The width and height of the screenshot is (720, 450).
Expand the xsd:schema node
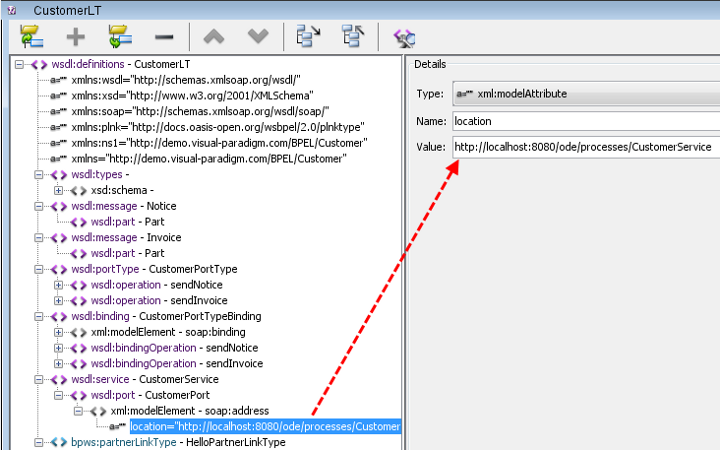(58, 190)
